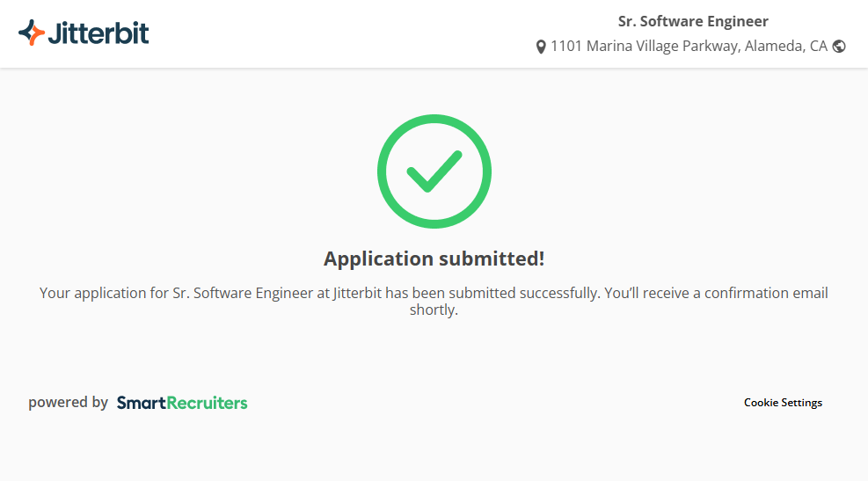Click the word "Jitterbit" in the confirmation message
868x481 pixels.
point(358,293)
